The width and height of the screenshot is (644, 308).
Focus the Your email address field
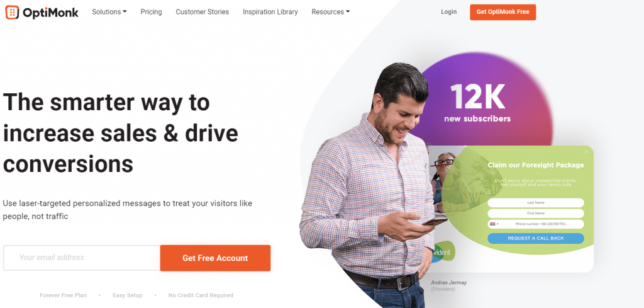[82, 258]
